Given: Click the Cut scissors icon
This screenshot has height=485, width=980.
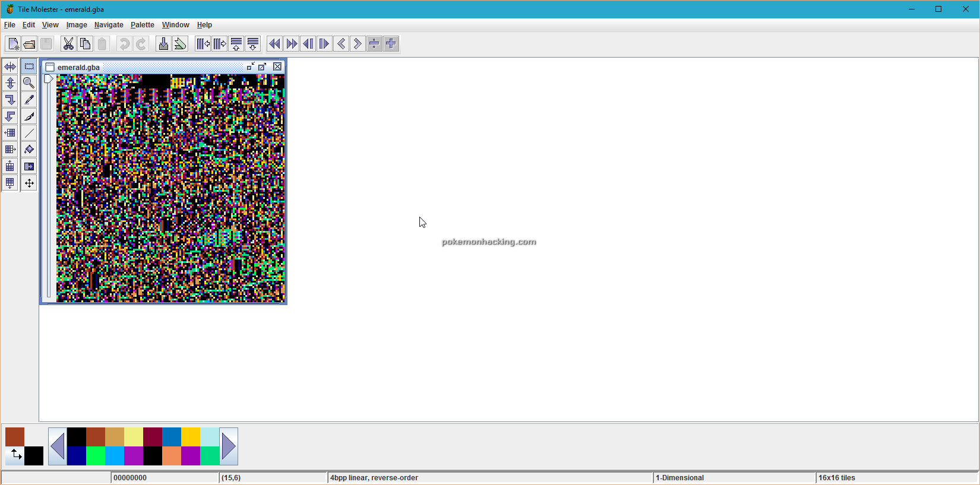Looking at the screenshot, I should click(68, 44).
